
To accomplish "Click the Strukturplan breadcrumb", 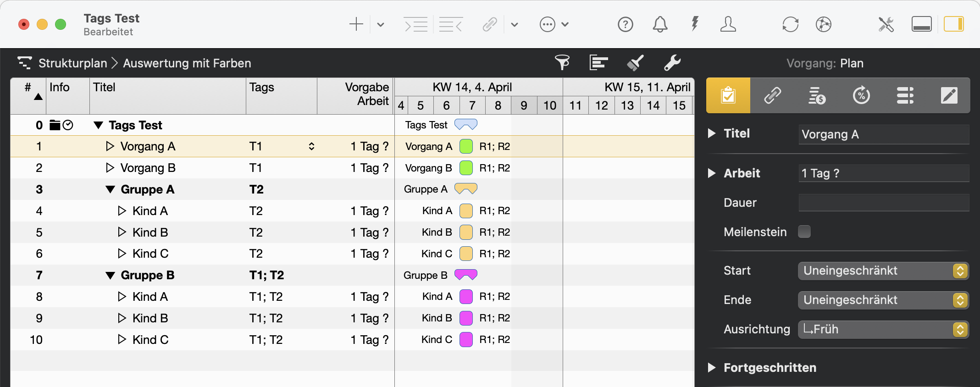I will coord(72,63).
